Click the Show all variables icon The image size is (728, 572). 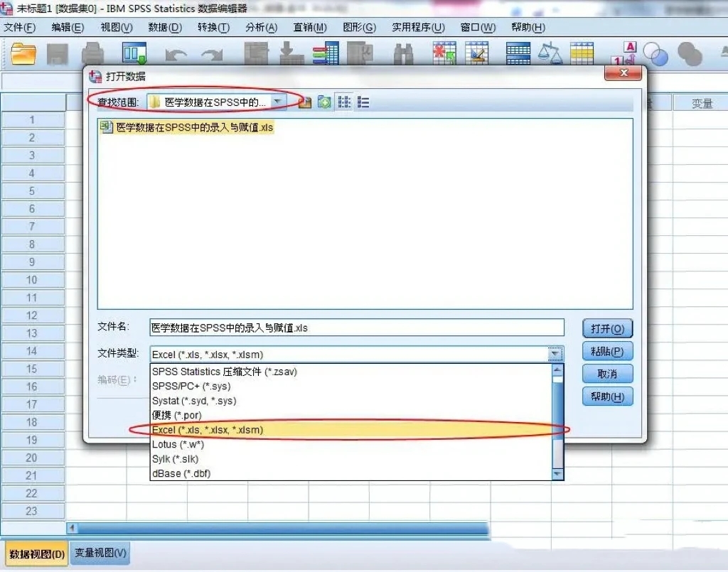(690, 54)
